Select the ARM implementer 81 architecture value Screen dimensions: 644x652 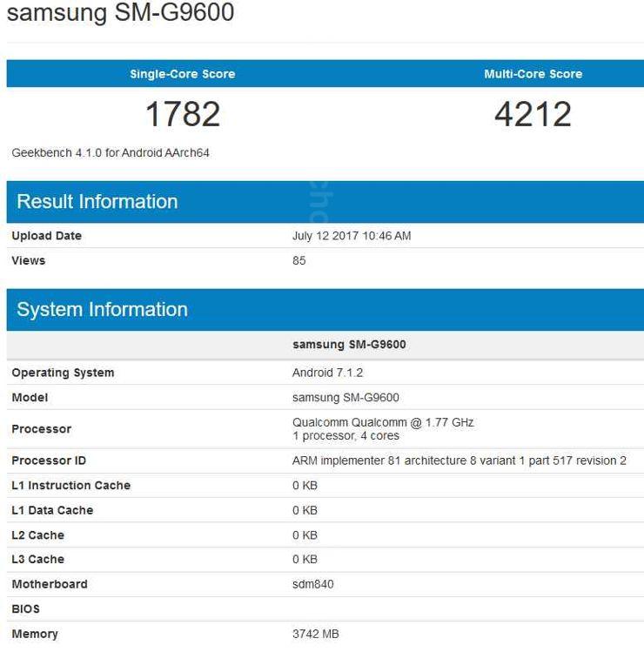[459, 460]
